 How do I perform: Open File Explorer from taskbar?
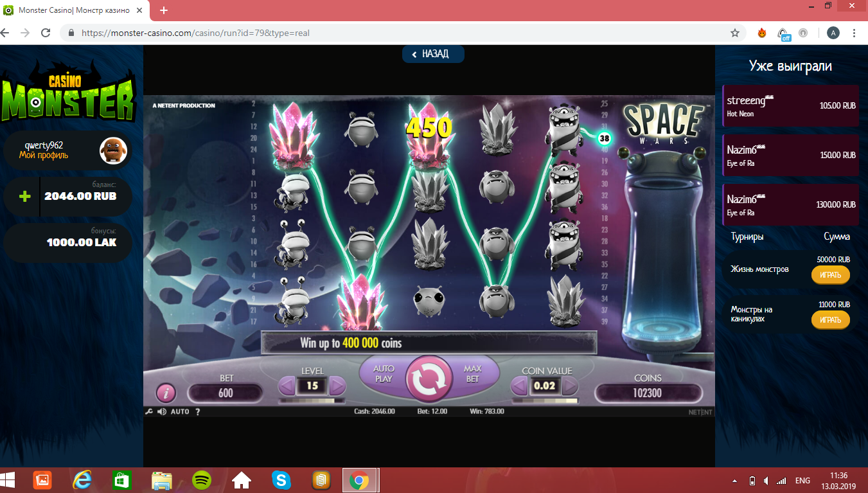162,480
